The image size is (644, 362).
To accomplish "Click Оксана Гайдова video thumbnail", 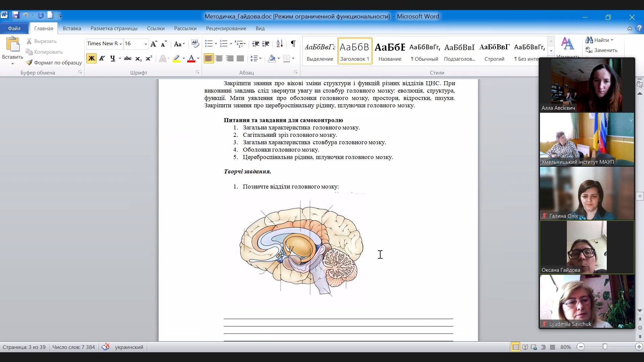I will (x=587, y=247).
